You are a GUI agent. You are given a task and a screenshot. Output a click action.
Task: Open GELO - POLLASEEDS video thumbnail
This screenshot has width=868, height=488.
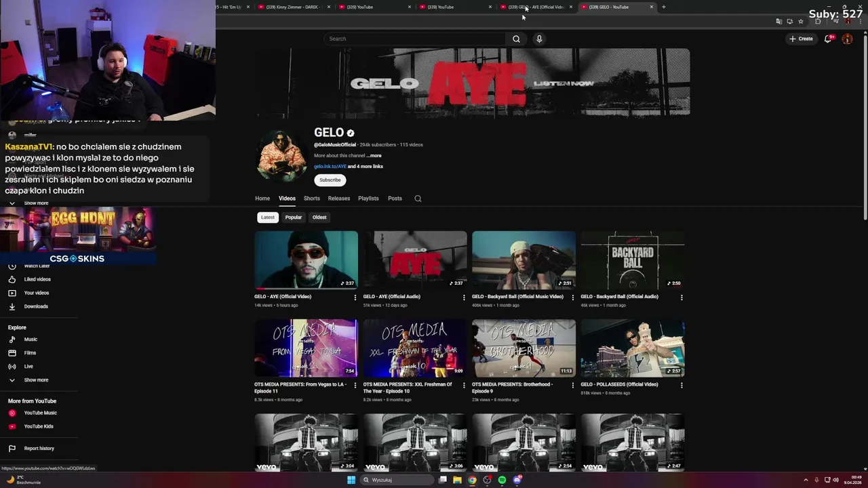point(633,348)
